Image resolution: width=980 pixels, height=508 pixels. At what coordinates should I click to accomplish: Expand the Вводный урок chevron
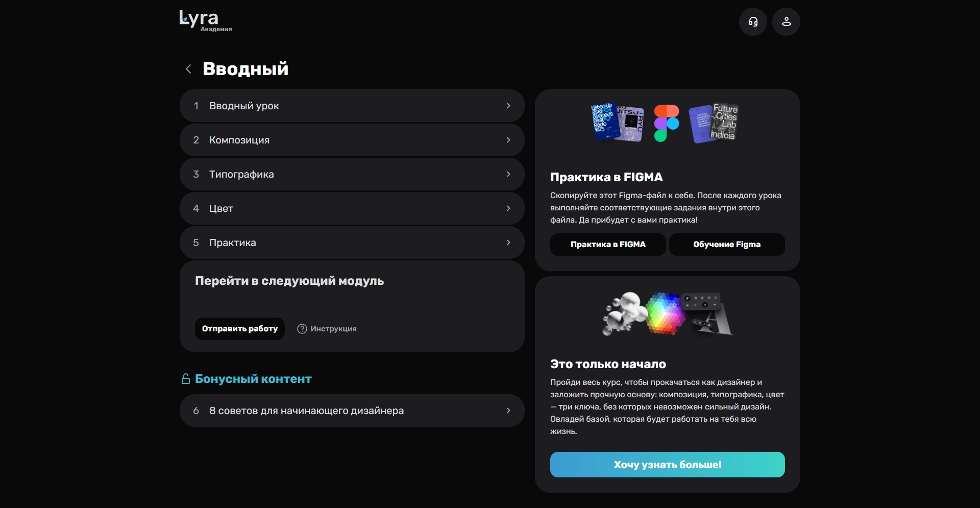click(x=508, y=106)
